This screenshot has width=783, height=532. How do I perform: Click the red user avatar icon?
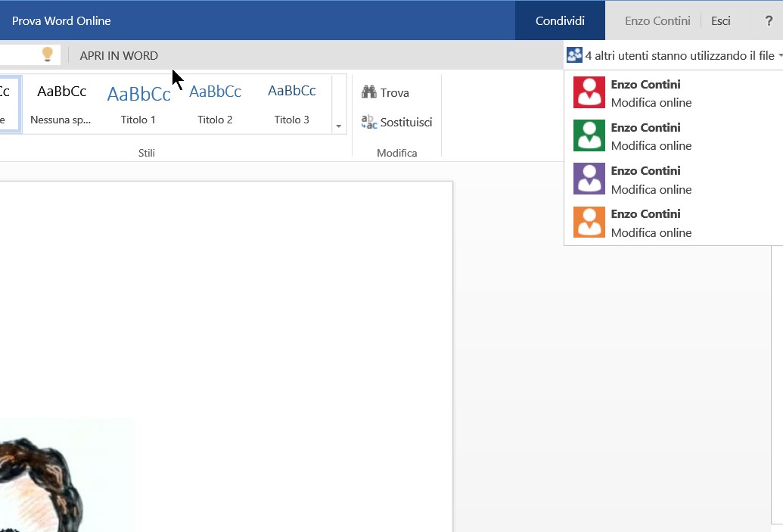(x=589, y=92)
